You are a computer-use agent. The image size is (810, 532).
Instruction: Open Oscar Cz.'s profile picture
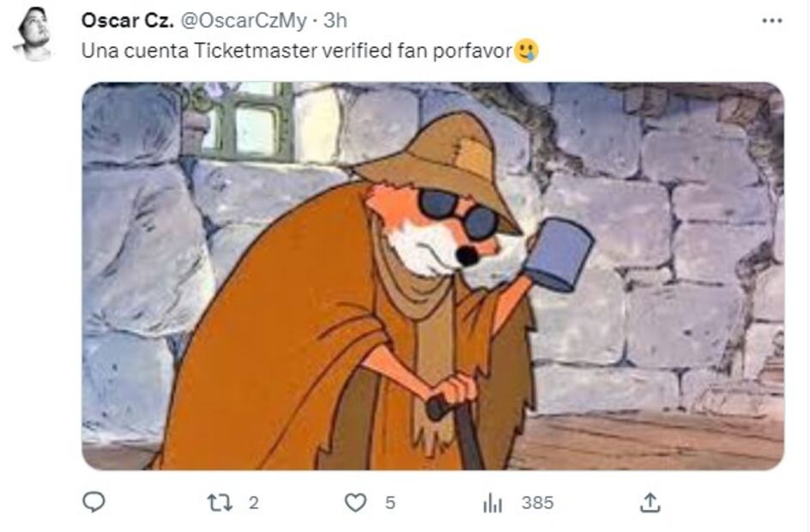[34, 34]
